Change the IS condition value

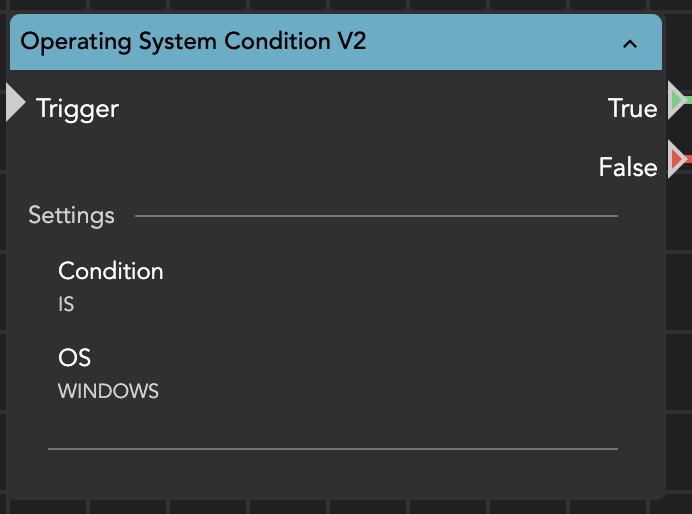(66, 305)
